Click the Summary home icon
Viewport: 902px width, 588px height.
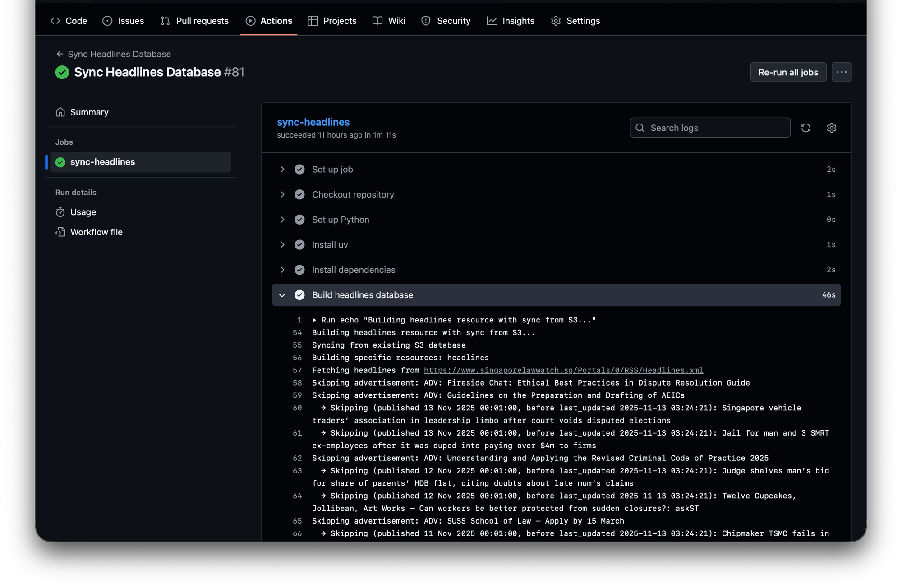[60, 112]
